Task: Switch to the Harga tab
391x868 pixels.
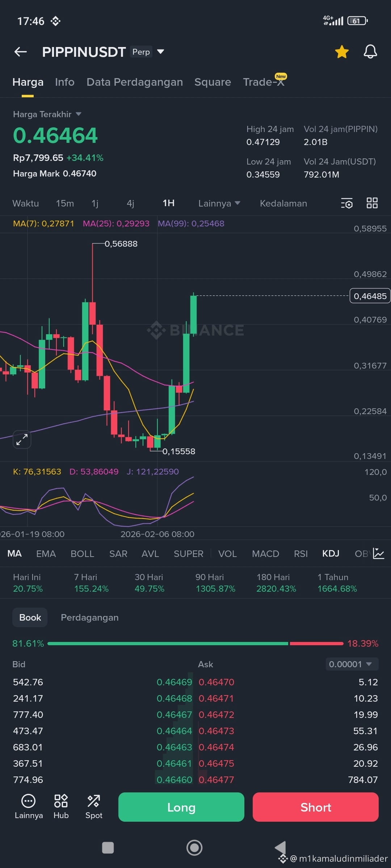Action: pyautogui.click(x=28, y=82)
